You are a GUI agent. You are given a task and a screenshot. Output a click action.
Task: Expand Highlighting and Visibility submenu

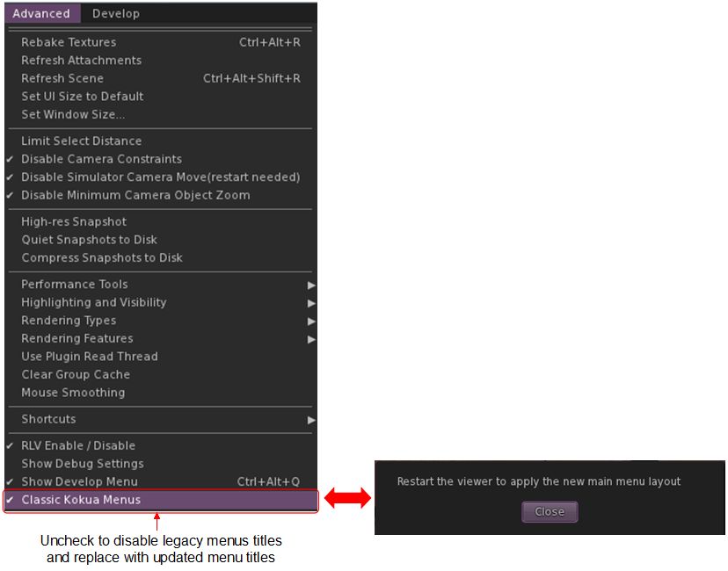93,302
